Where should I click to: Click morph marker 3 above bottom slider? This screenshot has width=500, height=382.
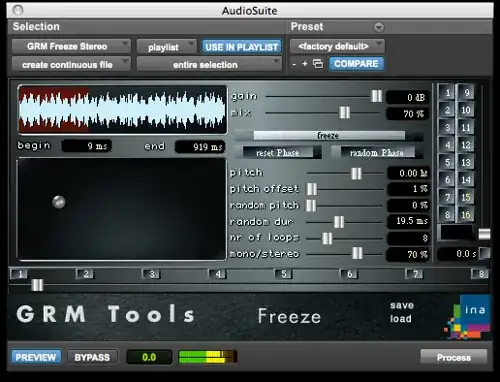151,274
